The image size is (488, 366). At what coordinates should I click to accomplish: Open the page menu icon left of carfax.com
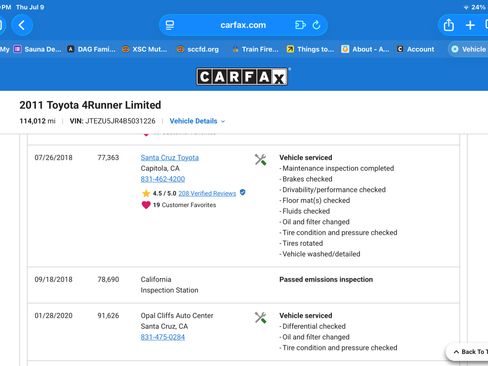(x=170, y=25)
